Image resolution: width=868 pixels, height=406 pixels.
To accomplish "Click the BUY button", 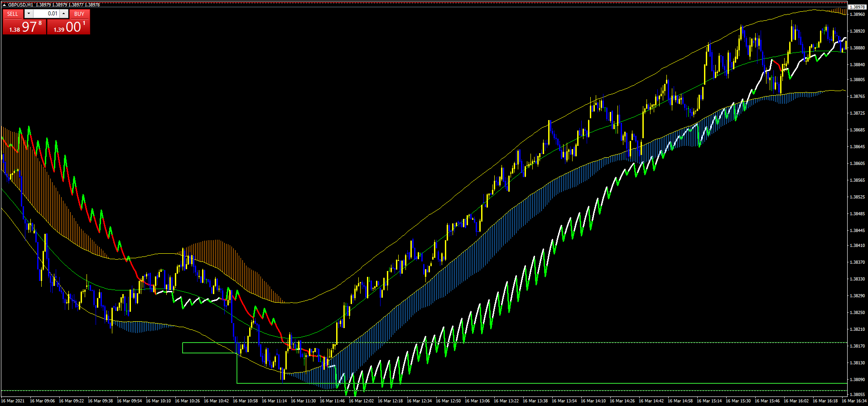I will [79, 14].
